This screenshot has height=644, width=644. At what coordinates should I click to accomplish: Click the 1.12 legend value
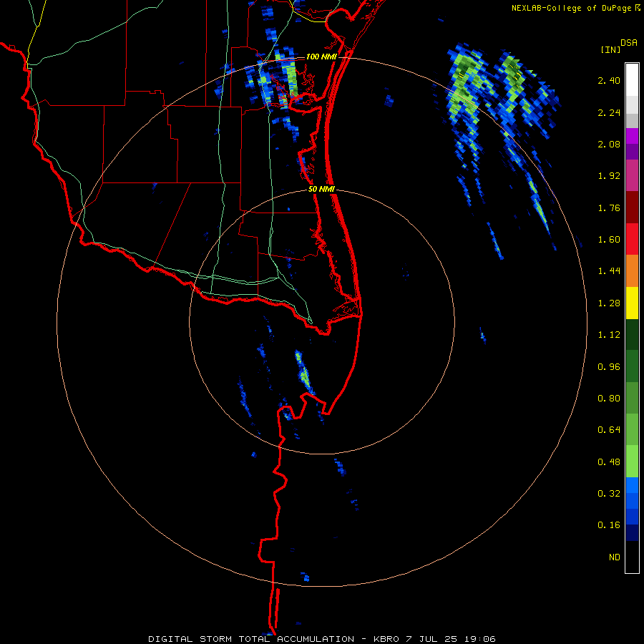pos(609,335)
